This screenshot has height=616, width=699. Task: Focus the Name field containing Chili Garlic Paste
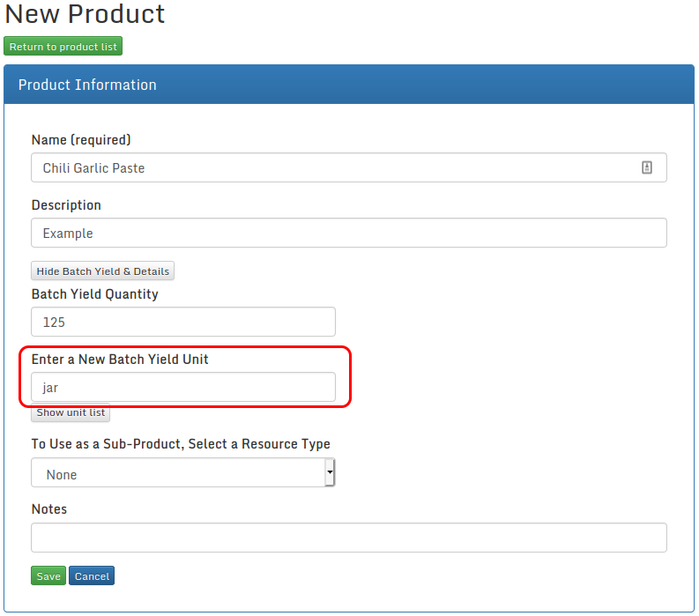[335, 167]
